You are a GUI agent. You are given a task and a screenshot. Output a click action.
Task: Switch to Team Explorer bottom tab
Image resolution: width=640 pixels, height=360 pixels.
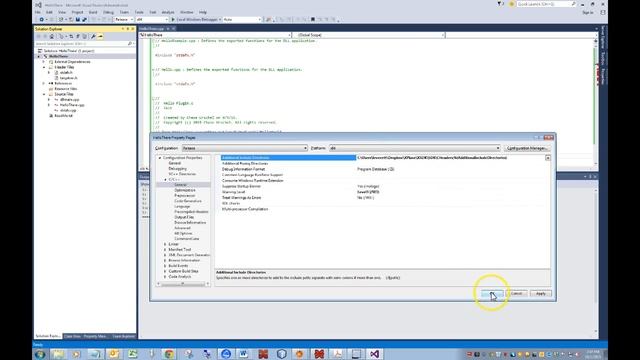click(123, 336)
